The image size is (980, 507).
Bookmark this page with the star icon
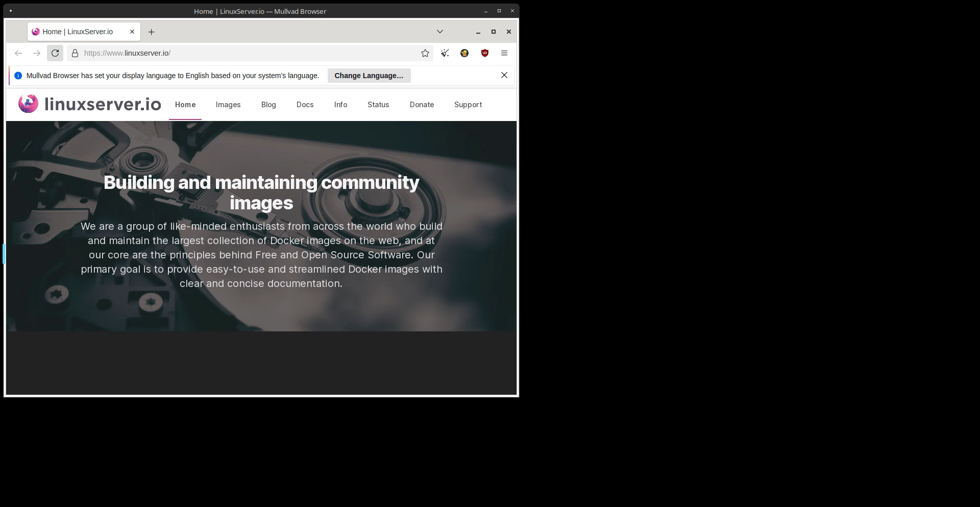point(425,53)
